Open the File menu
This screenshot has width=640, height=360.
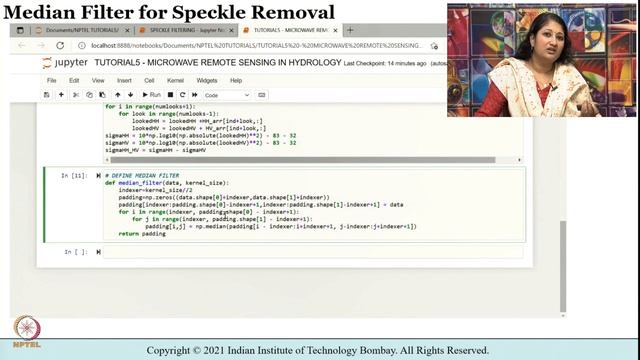click(x=51, y=80)
